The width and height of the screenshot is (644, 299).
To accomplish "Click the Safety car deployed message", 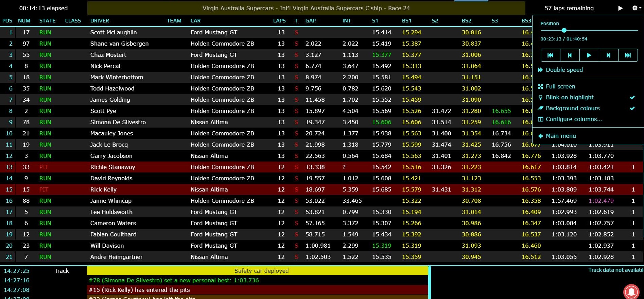I will click(257, 271).
